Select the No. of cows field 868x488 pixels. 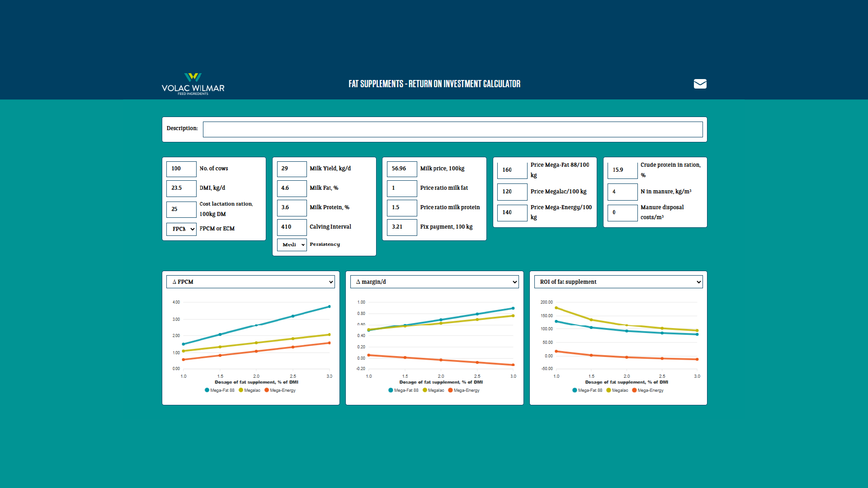point(181,169)
